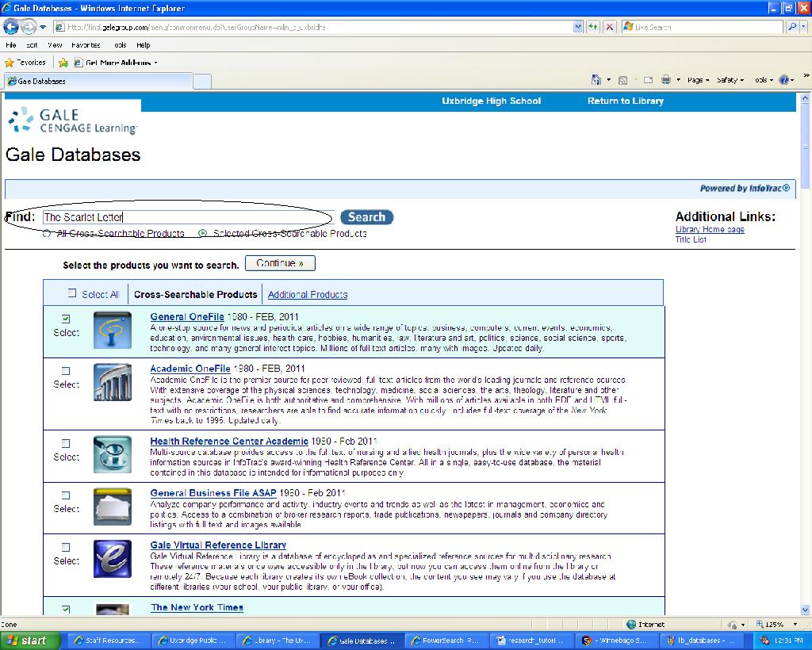Open Staff Resources taskbar window
Image resolution: width=812 pixels, height=650 pixels.
click(x=109, y=640)
